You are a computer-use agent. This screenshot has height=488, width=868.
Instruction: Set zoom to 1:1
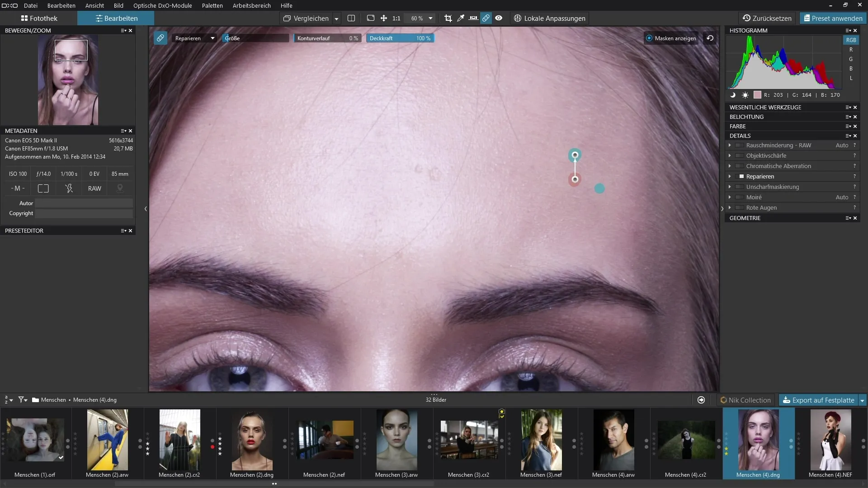pos(396,19)
